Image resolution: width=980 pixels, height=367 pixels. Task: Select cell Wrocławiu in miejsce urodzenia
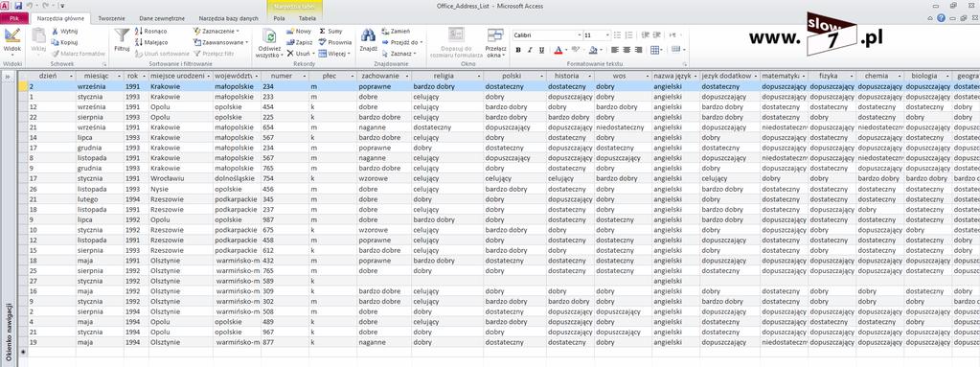(180, 178)
